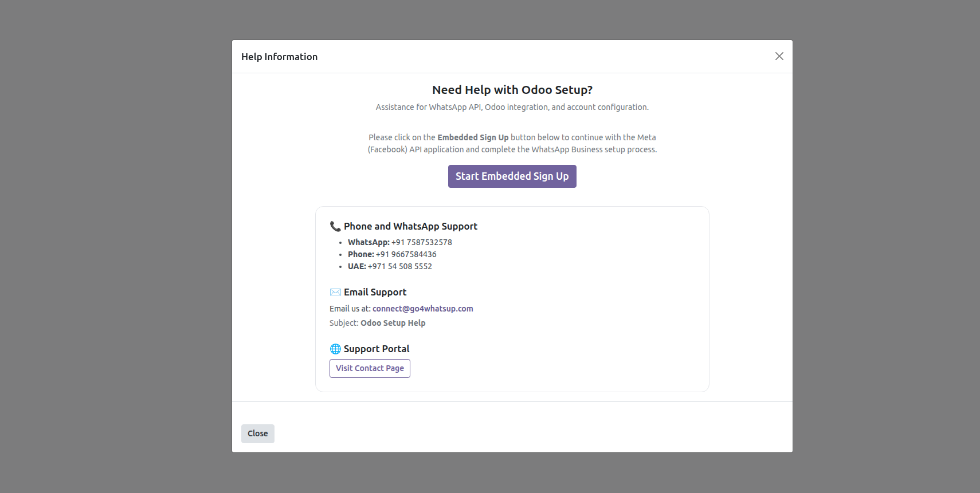Image resolution: width=980 pixels, height=493 pixels.
Task: Select the Phone number +91 9667584436
Action: [x=406, y=254]
